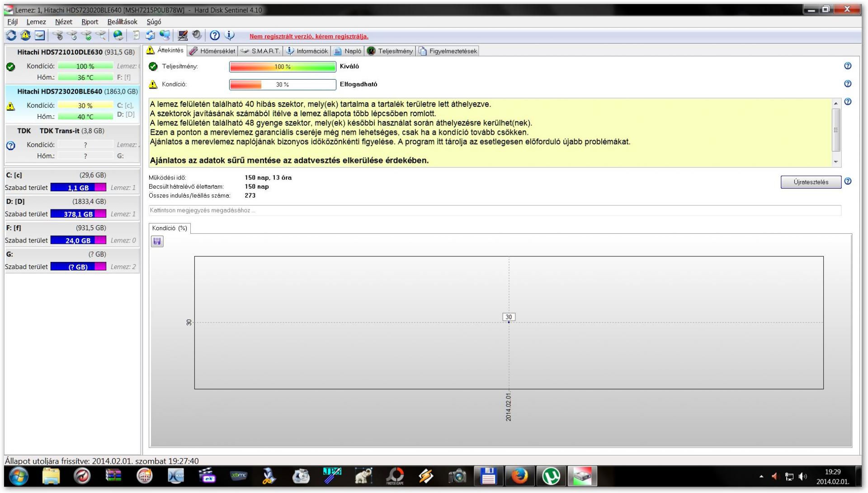Click the description box scroll-up arrow
Image resolution: width=868 pixels, height=493 pixels.
[x=836, y=104]
